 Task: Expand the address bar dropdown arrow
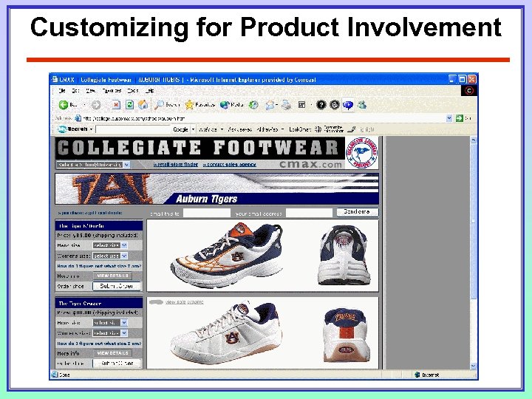click(449, 118)
